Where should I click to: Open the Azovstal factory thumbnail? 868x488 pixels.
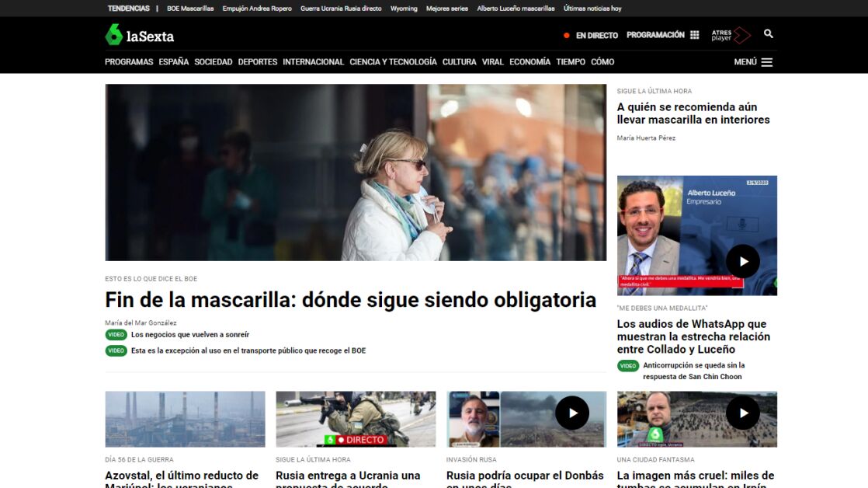point(185,419)
